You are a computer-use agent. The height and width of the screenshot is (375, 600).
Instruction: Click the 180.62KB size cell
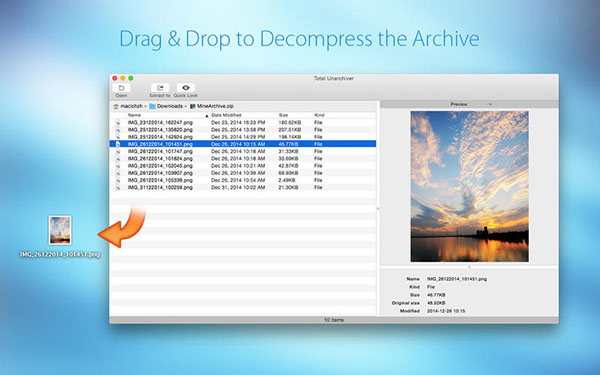(x=290, y=123)
